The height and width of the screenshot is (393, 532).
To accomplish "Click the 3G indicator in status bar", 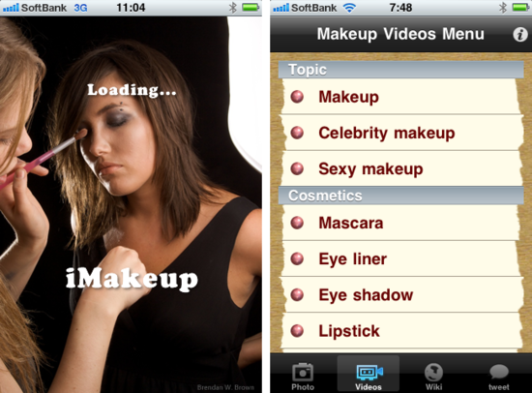I will coord(80,8).
